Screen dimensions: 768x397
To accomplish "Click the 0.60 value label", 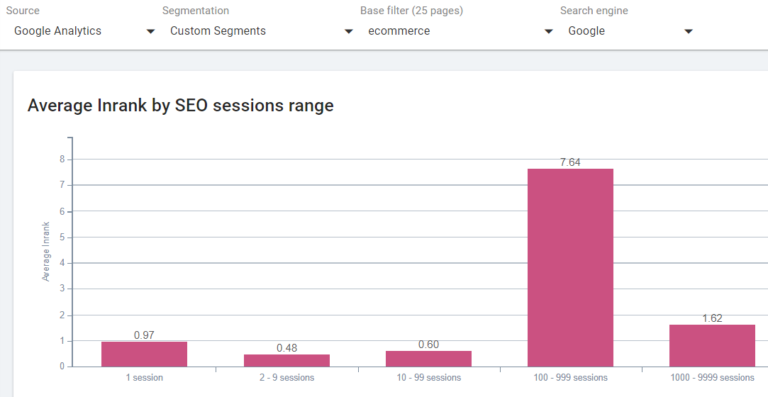I will [x=429, y=345].
